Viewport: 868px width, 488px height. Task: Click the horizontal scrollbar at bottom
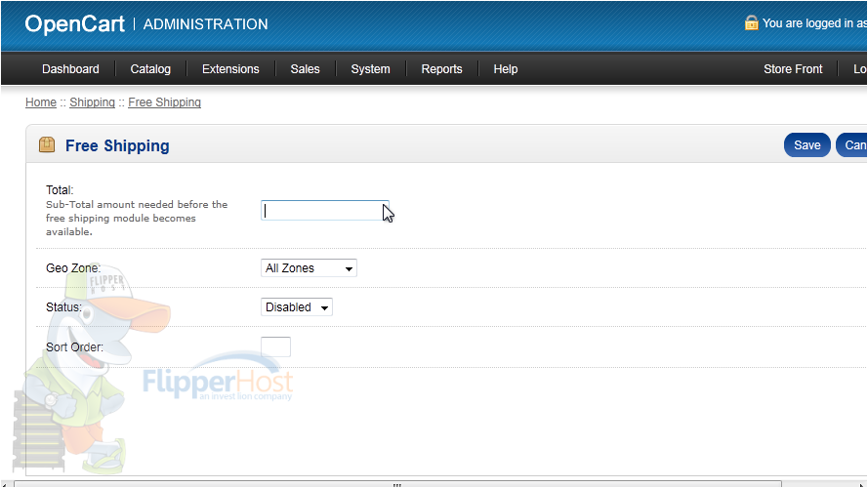[x=397, y=484]
